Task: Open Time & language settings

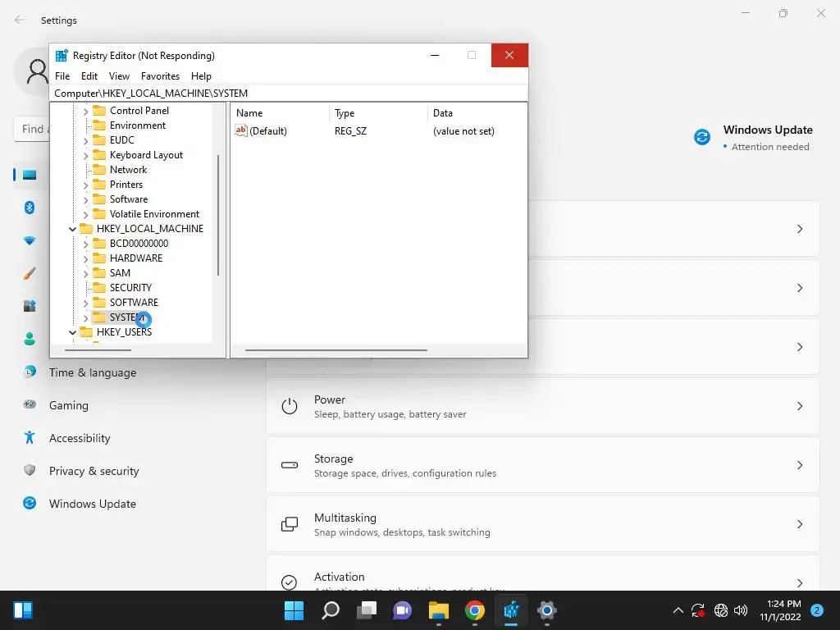Action: click(x=92, y=372)
